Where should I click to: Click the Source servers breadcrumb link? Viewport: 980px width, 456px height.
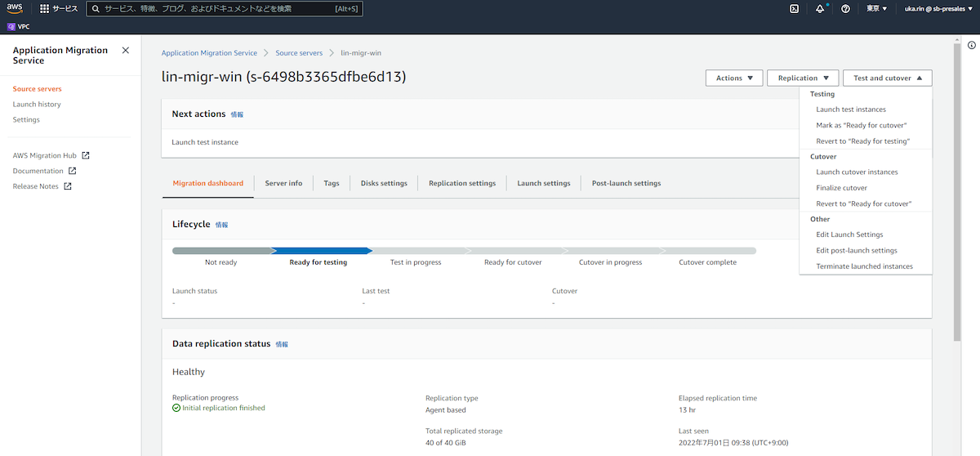point(299,53)
